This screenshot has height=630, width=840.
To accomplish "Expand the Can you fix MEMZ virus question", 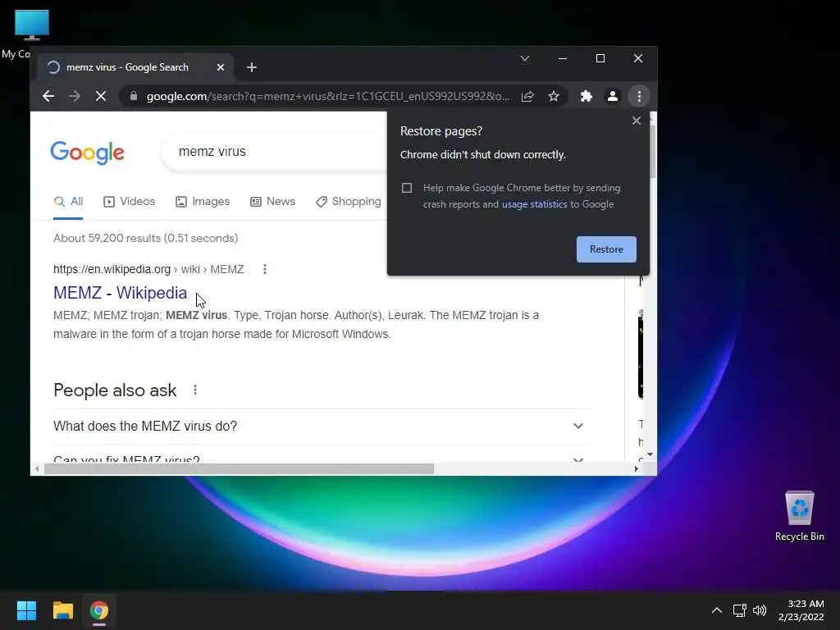I will point(321,455).
